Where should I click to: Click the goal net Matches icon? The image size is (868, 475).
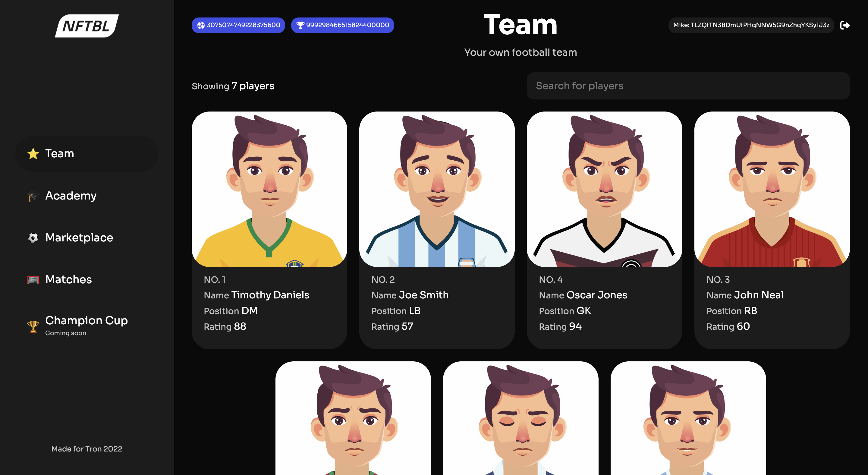(x=33, y=280)
